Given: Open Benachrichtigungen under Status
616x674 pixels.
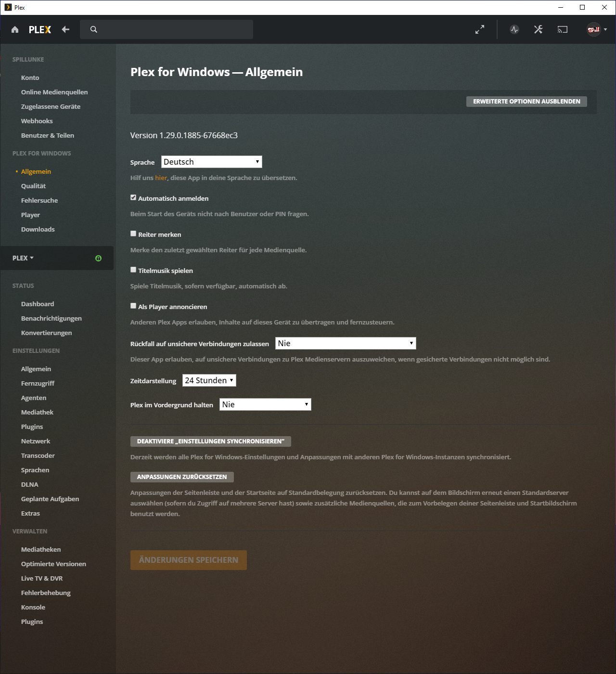Looking at the screenshot, I should [51, 318].
